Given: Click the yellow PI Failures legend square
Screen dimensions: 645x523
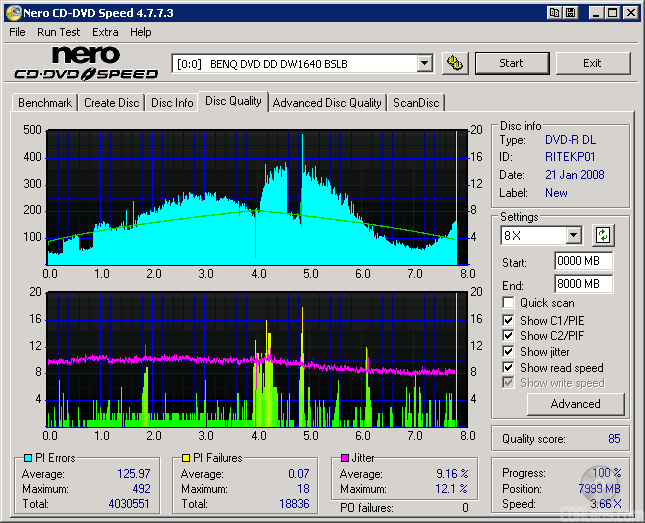Looking at the screenshot, I should pos(186,458).
